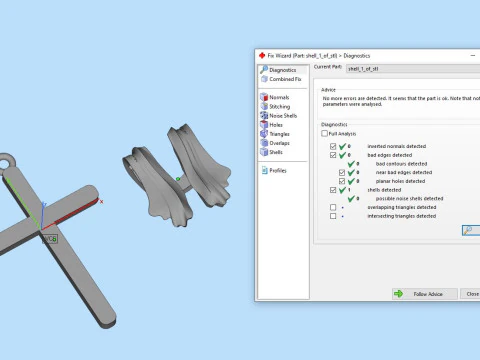Click the green point on wing part
Viewport: 480px width, 360px height.
[178, 179]
